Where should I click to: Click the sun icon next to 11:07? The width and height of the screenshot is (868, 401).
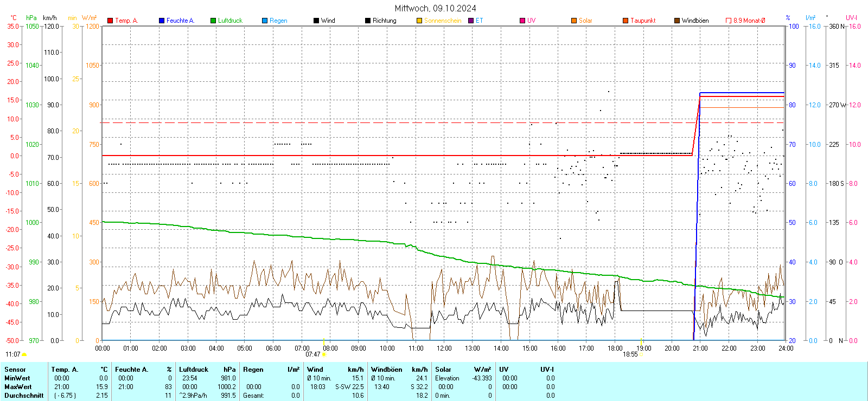[x=24, y=354]
